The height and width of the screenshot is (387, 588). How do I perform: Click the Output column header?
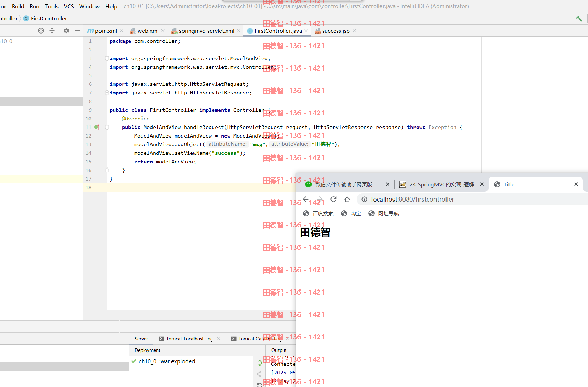[x=279, y=350]
